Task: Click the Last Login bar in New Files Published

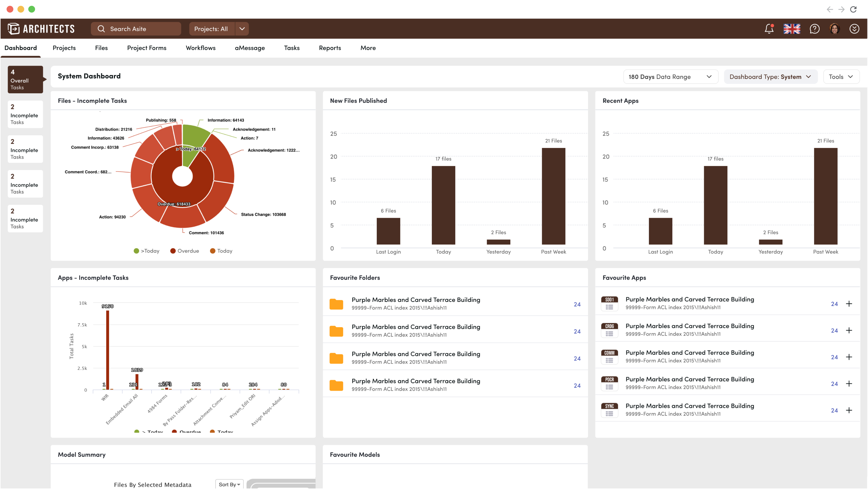Action: point(388,231)
